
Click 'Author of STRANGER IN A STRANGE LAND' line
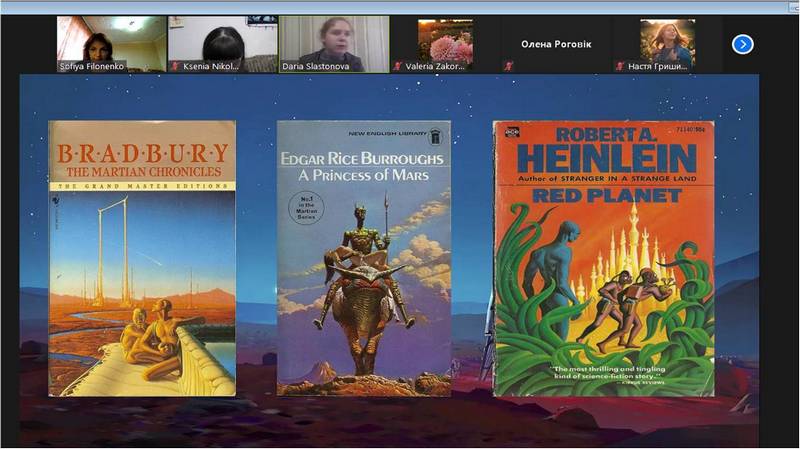[x=607, y=179]
